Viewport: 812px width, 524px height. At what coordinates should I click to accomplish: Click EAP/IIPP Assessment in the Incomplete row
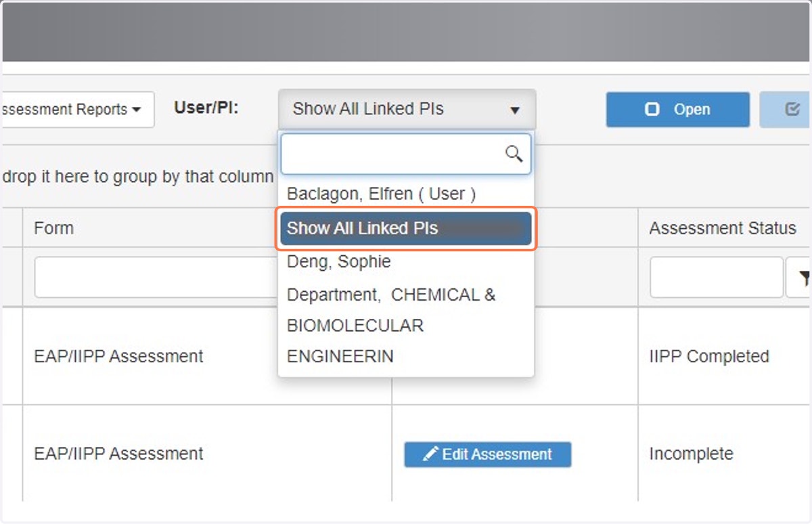(x=118, y=454)
